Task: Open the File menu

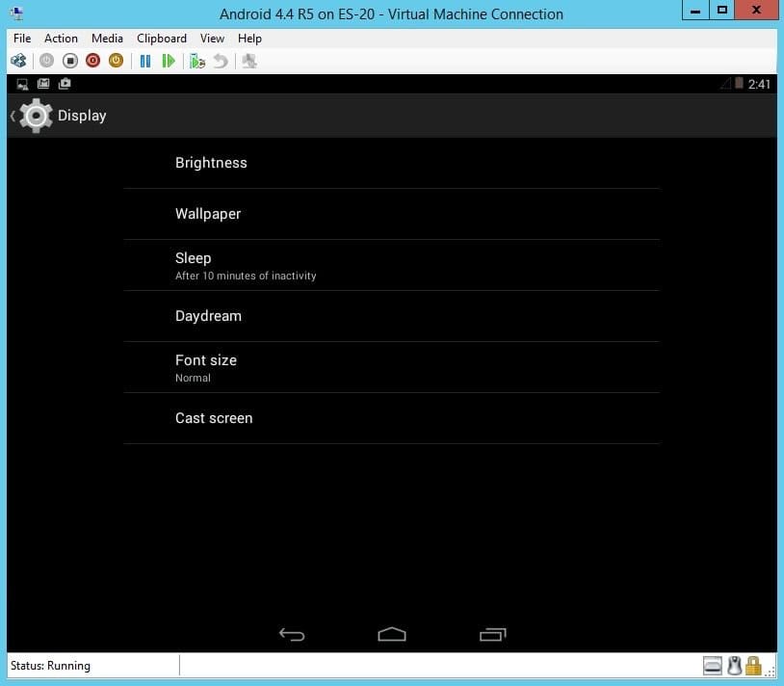Action: point(22,39)
